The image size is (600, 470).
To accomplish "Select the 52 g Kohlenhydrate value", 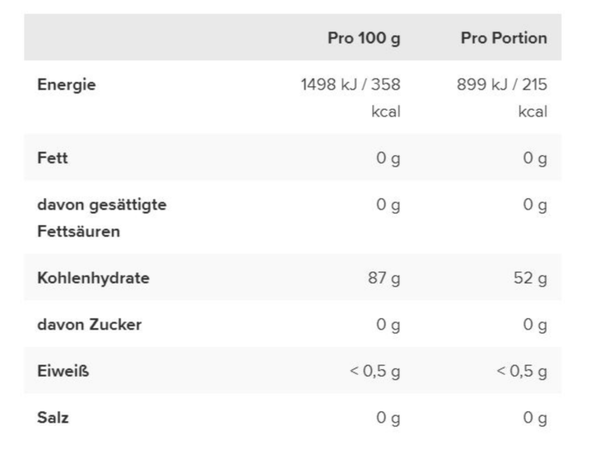I will pos(531,278).
